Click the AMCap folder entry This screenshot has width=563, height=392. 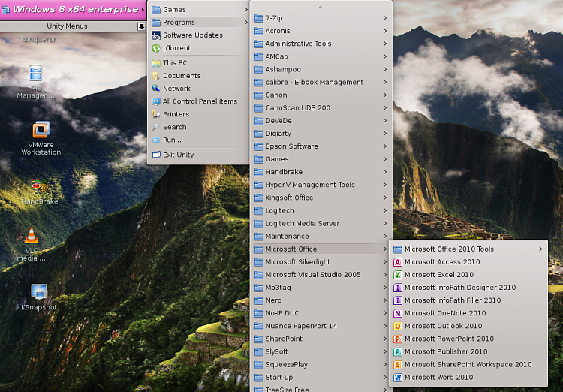[x=321, y=56]
